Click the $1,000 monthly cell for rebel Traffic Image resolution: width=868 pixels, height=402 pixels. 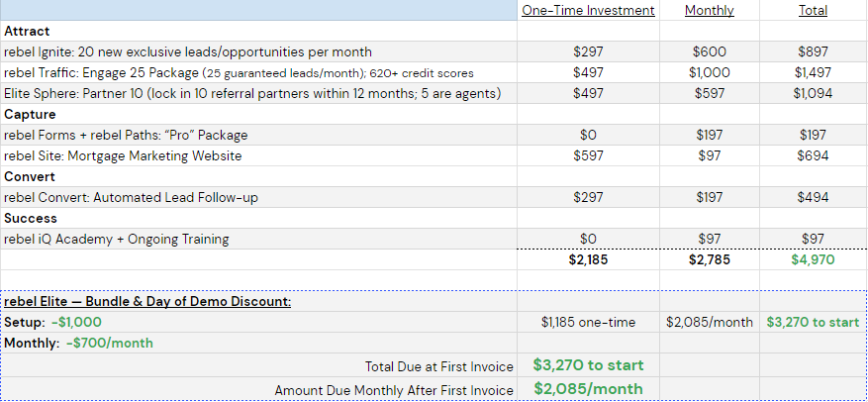click(x=709, y=72)
